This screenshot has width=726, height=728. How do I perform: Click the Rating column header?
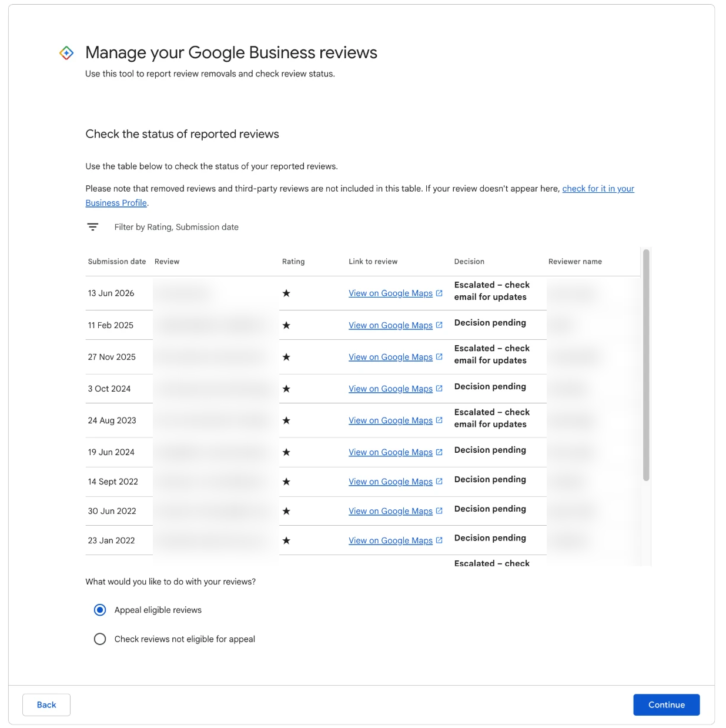(293, 262)
